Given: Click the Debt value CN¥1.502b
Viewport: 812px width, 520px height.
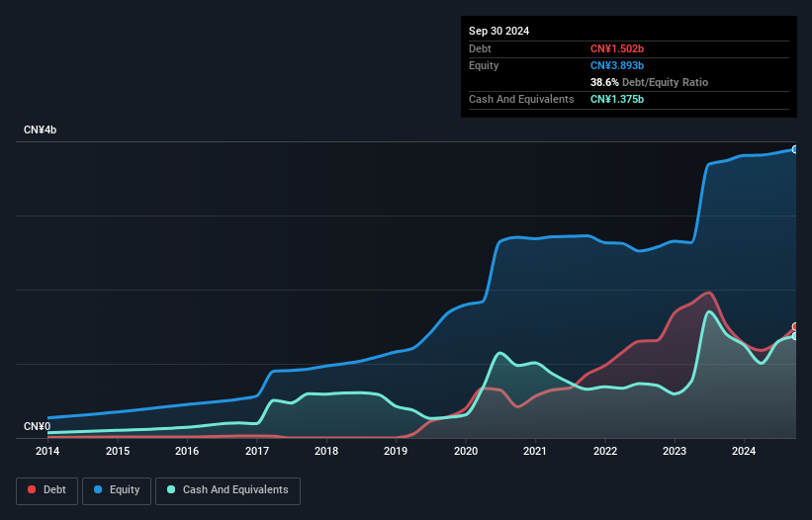Looking at the screenshot, I should tap(617, 48).
